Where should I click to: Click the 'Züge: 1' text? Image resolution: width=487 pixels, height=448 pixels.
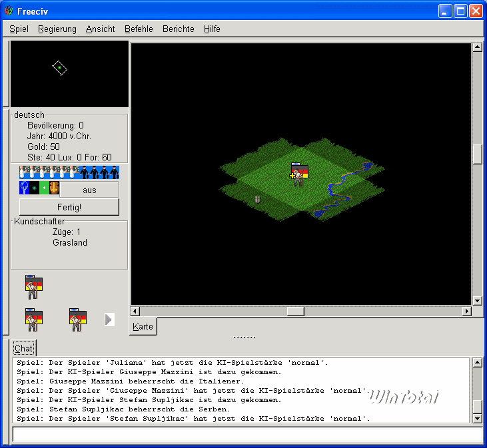[x=67, y=232]
